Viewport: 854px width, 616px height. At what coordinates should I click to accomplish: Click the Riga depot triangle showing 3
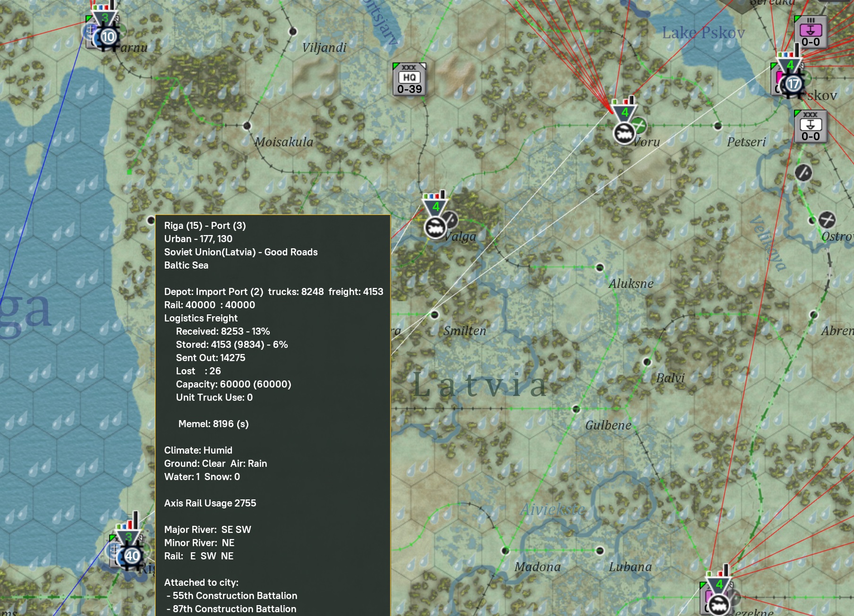(x=128, y=537)
